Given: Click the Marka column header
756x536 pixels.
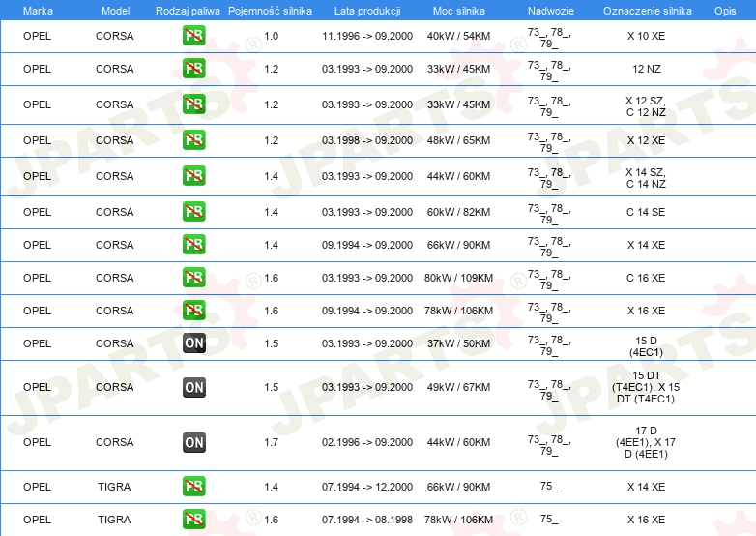Looking at the screenshot, I should point(38,11).
